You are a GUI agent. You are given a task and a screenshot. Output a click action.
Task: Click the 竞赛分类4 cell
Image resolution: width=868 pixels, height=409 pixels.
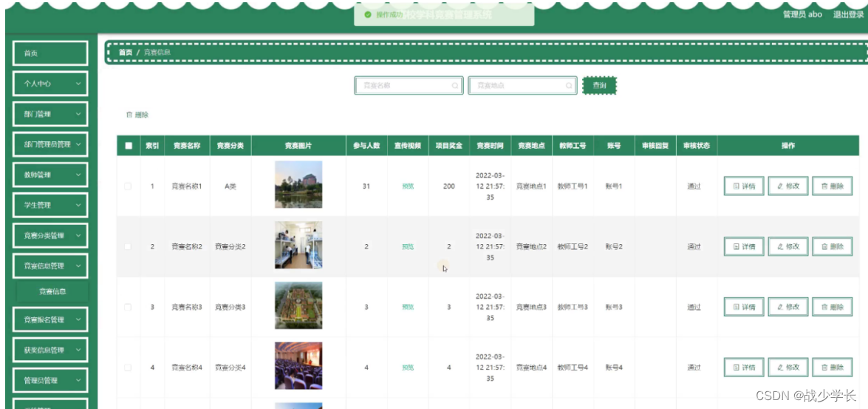point(230,368)
